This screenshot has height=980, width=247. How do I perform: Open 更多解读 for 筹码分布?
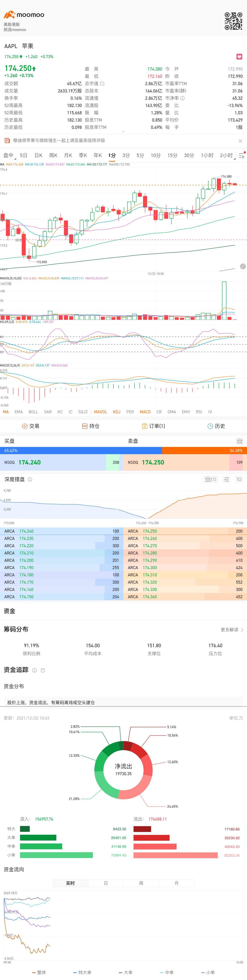pyautogui.click(x=232, y=630)
